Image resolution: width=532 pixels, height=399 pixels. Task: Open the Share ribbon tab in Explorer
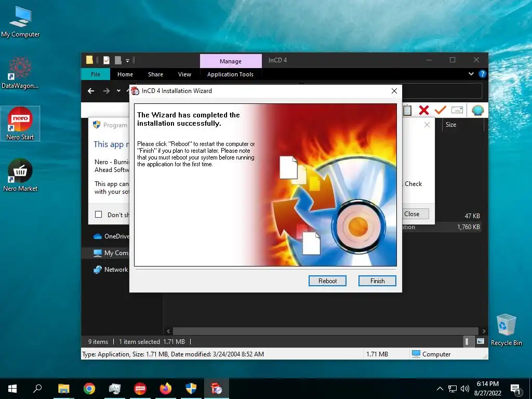[x=155, y=74]
